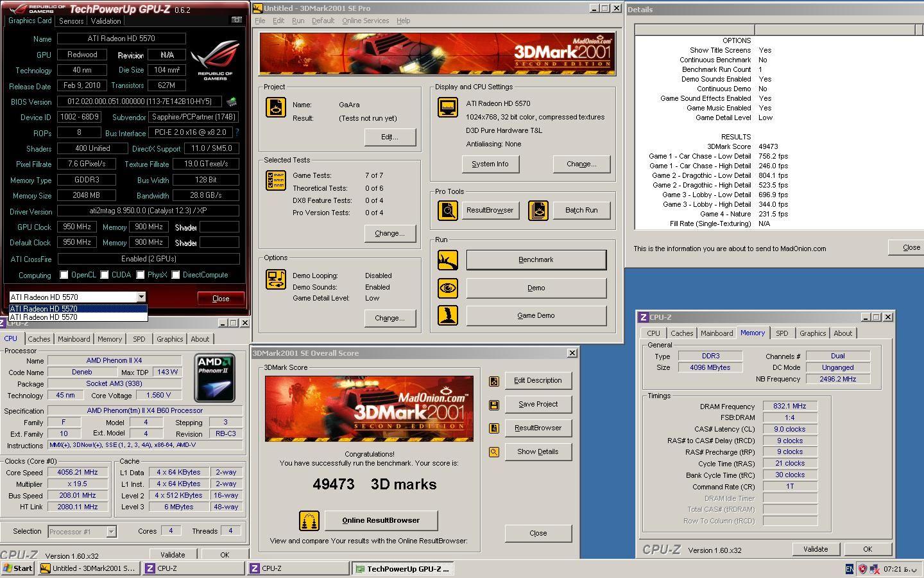Click the Selected Tests checklist icon
924x578 pixels.
click(x=276, y=180)
